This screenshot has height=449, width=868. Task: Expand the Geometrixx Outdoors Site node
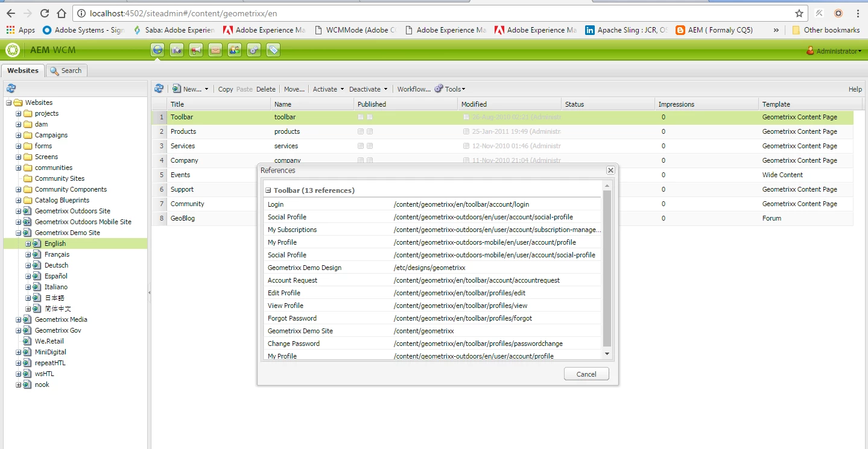[19, 211]
